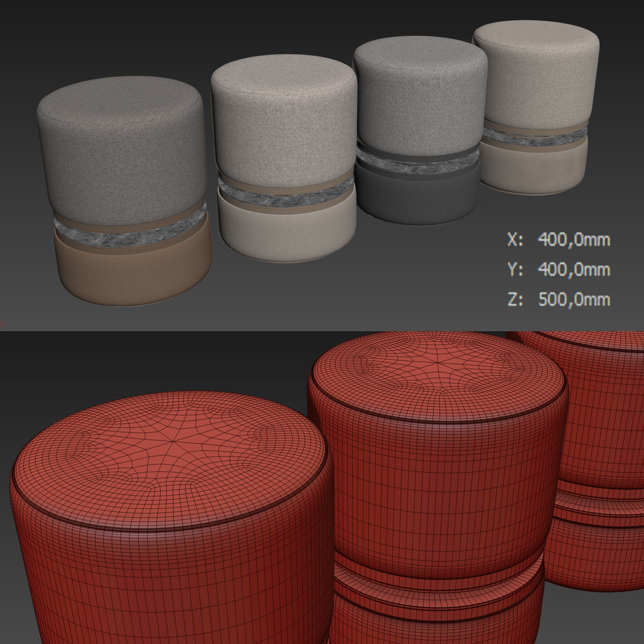Click the Z: 500,0mm dimension text
644x644 pixels.
(558, 299)
